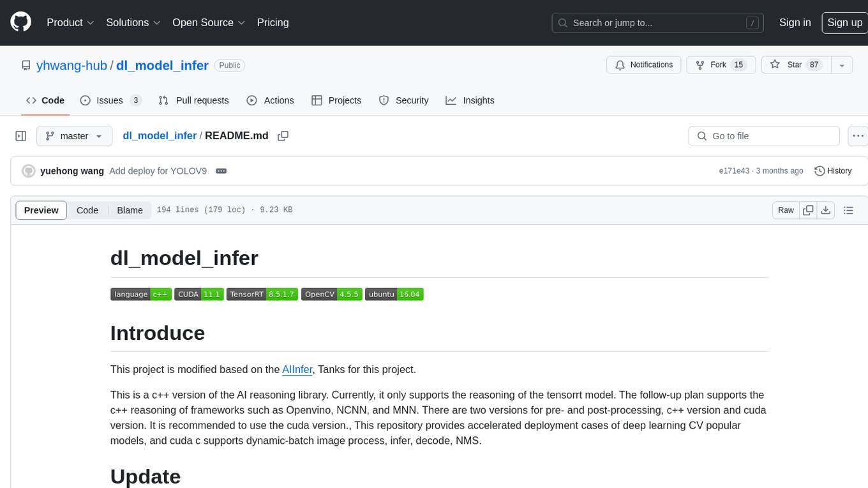View the file History

coord(833,171)
